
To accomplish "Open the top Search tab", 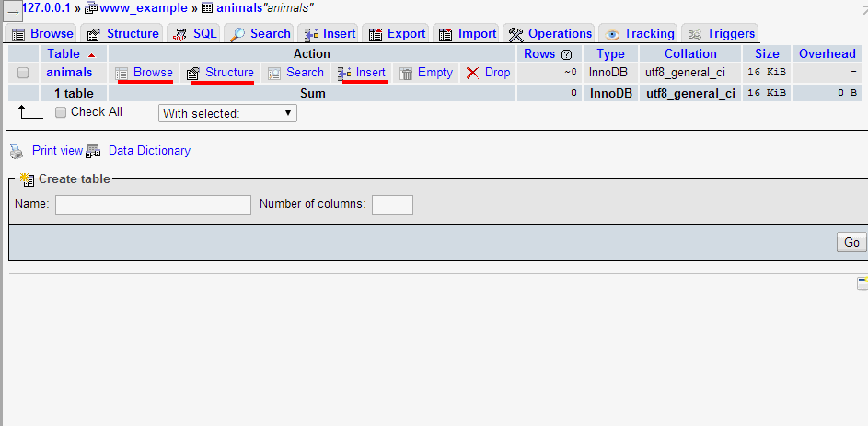I will (260, 34).
